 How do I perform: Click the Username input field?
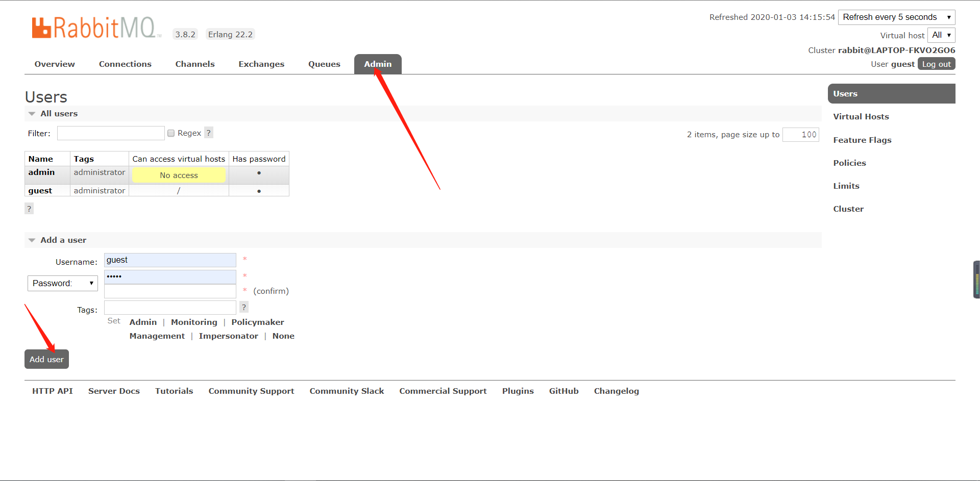(x=170, y=260)
